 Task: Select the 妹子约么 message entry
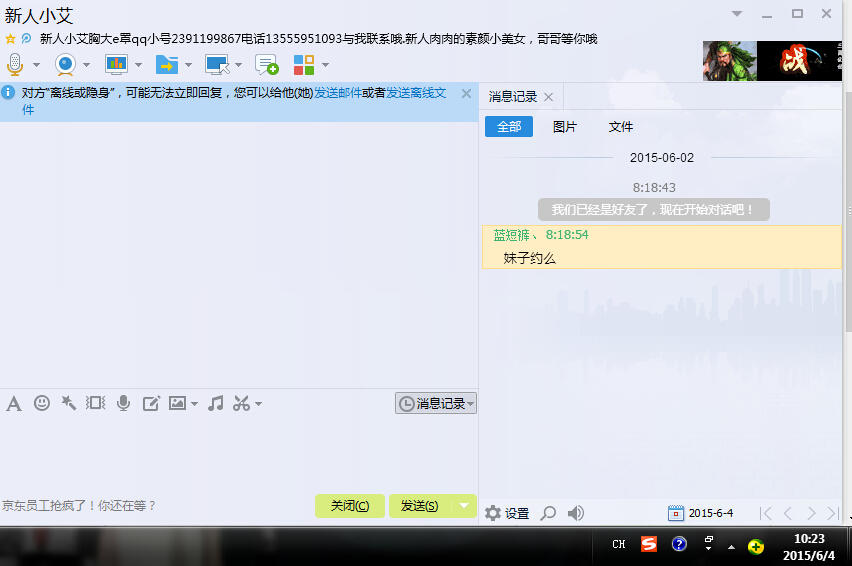pyautogui.click(x=662, y=247)
